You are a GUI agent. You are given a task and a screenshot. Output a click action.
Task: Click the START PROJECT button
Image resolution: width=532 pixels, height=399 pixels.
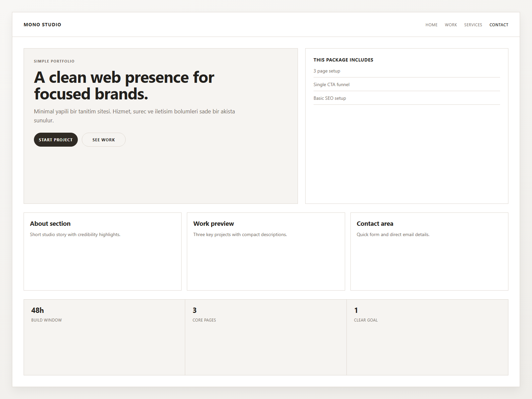pos(56,140)
